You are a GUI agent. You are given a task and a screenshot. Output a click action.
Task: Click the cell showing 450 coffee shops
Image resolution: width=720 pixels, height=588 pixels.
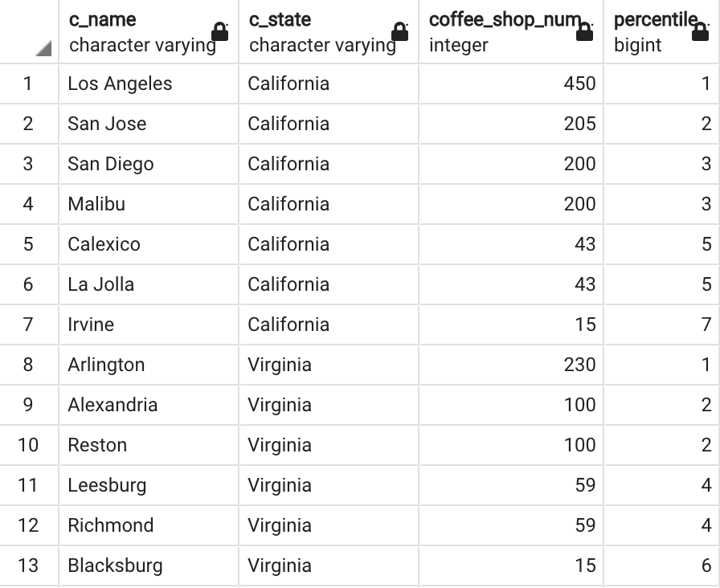511,84
